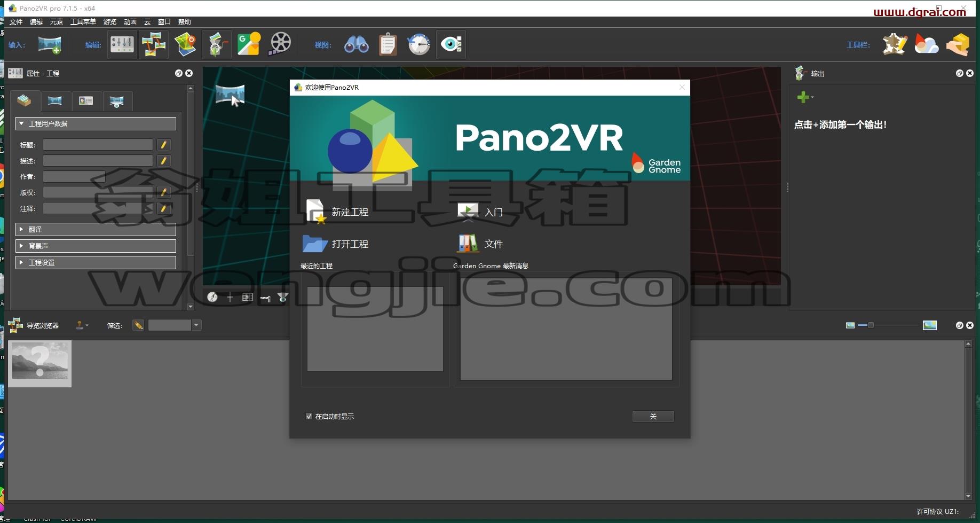Click the panorama pointer icon in viewer

click(x=230, y=96)
